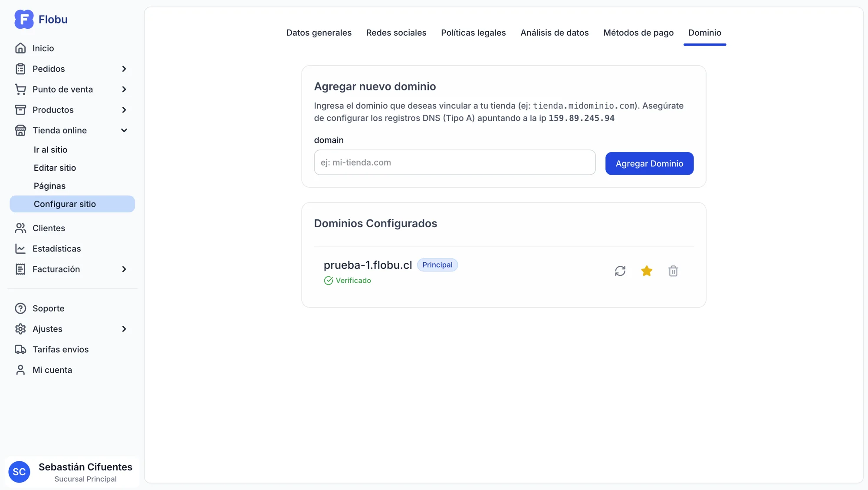Click the SC user avatar

pos(20,472)
